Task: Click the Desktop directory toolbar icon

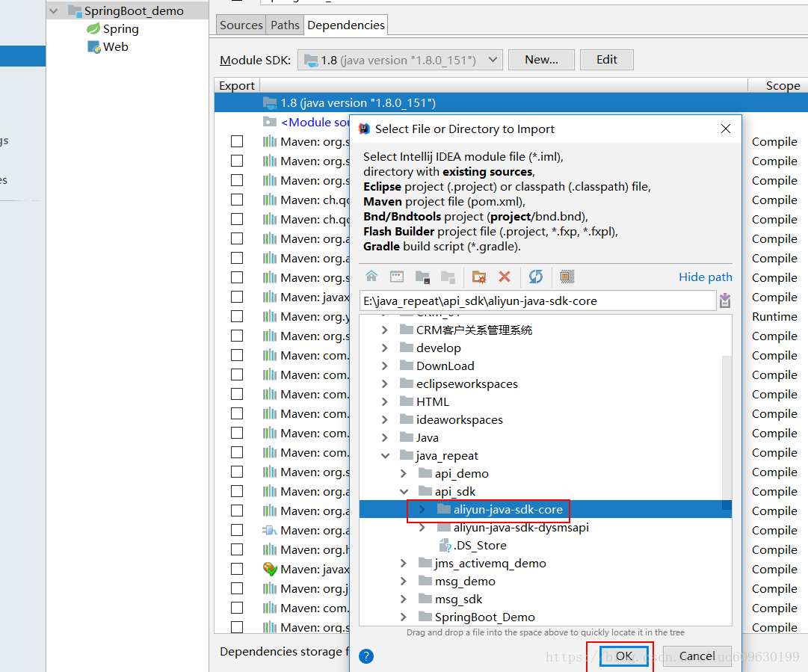Action: pos(397,277)
